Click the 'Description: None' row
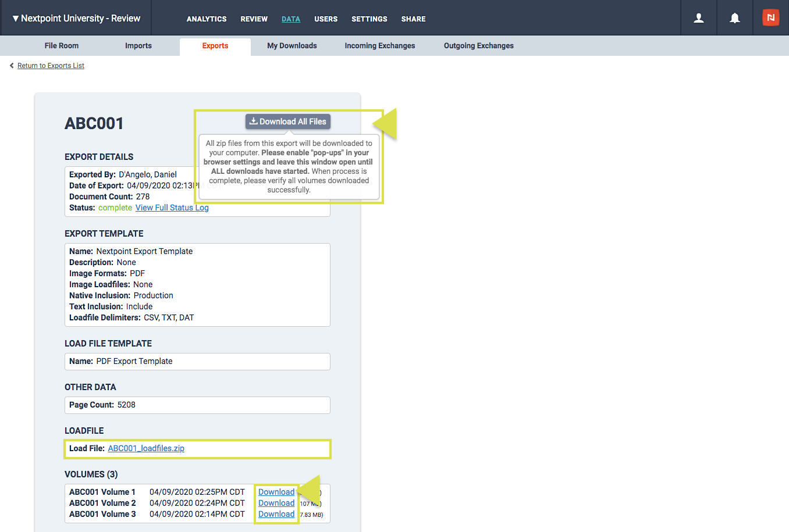Viewport: 789px width, 532px height. (x=102, y=262)
